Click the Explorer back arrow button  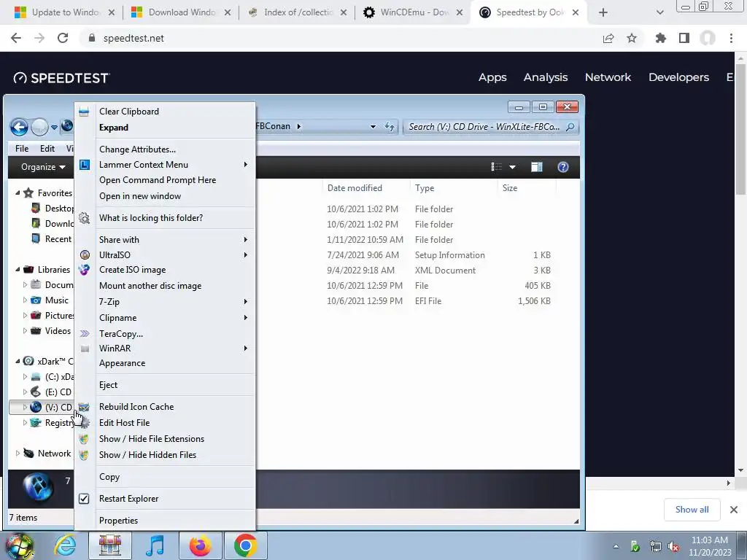[19, 127]
